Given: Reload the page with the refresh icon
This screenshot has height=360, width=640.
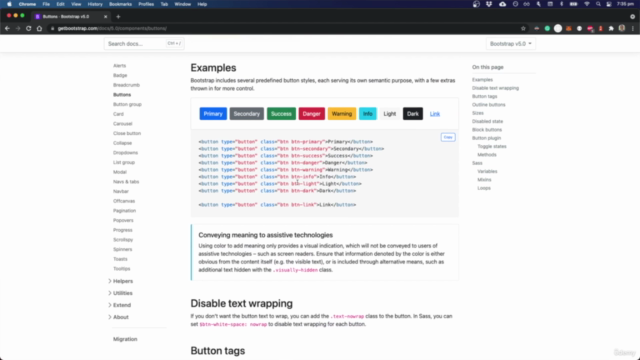Looking at the screenshot, I should pyautogui.click(x=29, y=29).
